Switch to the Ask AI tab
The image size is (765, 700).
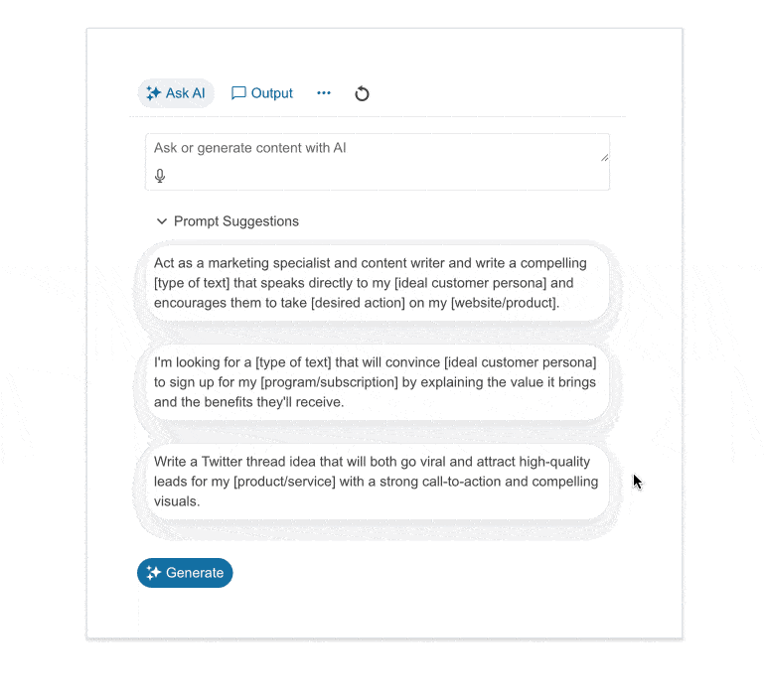(176, 93)
